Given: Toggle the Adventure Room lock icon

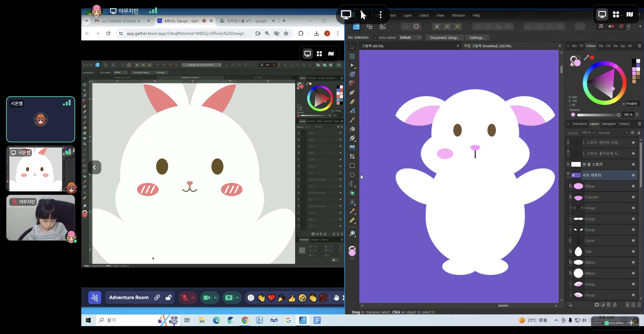Looking at the screenshot, I should [x=169, y=297].
